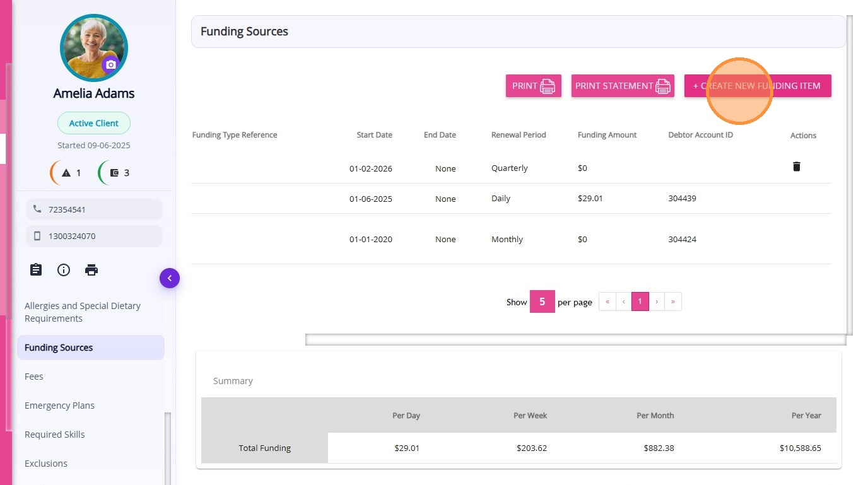
Task: Click the phone number 72354541 field
Action: [x=94, y=209]
